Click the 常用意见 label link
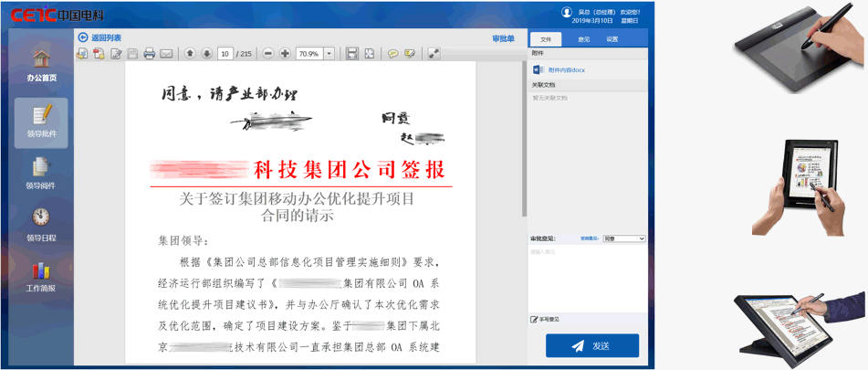 [x=590, y=238]
